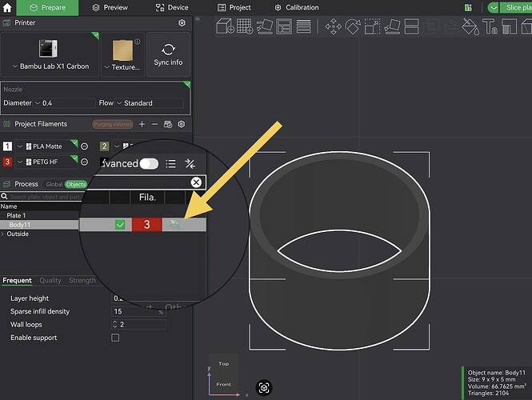The height and width of the screenshot is (400, 532).
Task: Select the Move tool in toolbar
Action: 333,26
